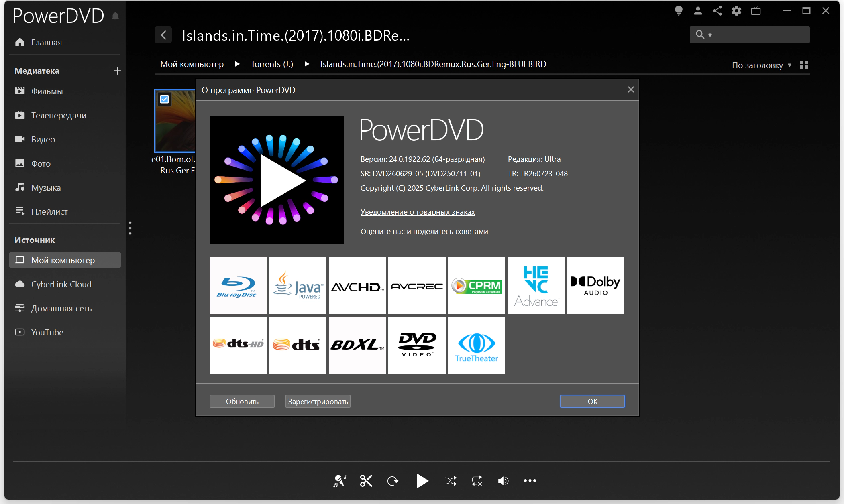Click the CPRM logo tile
Viewport: 844px width, 504px height.
[x=477, y=285]
